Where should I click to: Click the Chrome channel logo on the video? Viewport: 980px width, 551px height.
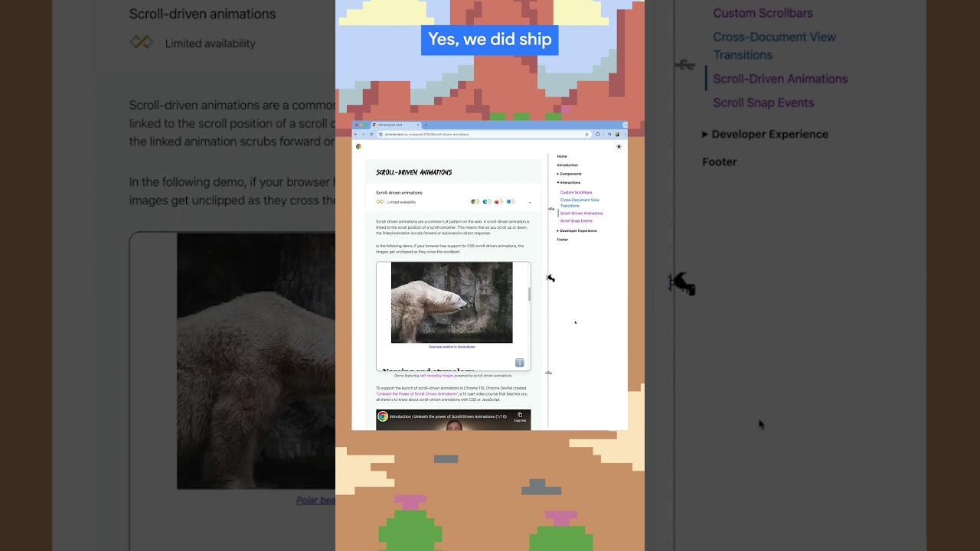[x=383, y=416]
